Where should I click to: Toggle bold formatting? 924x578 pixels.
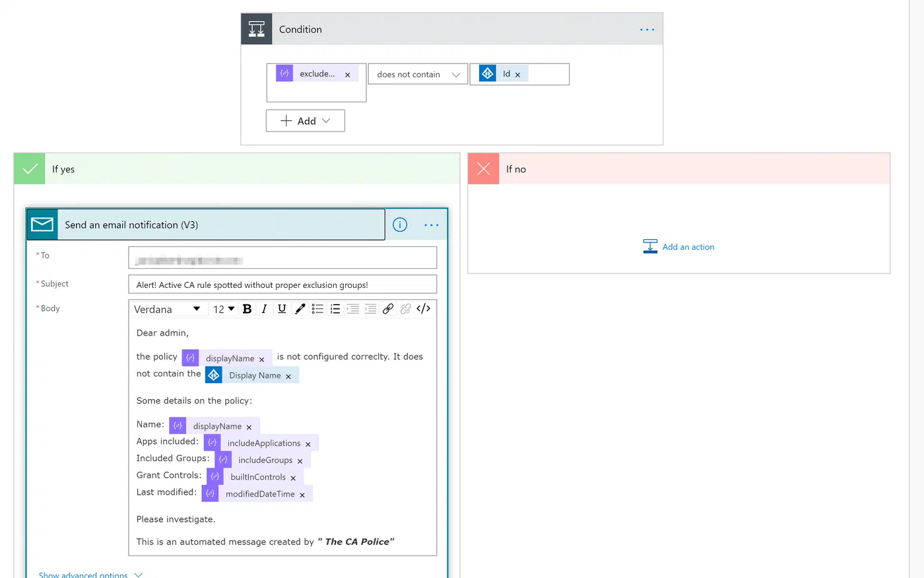pyautogui.click(x=247, y=308)
